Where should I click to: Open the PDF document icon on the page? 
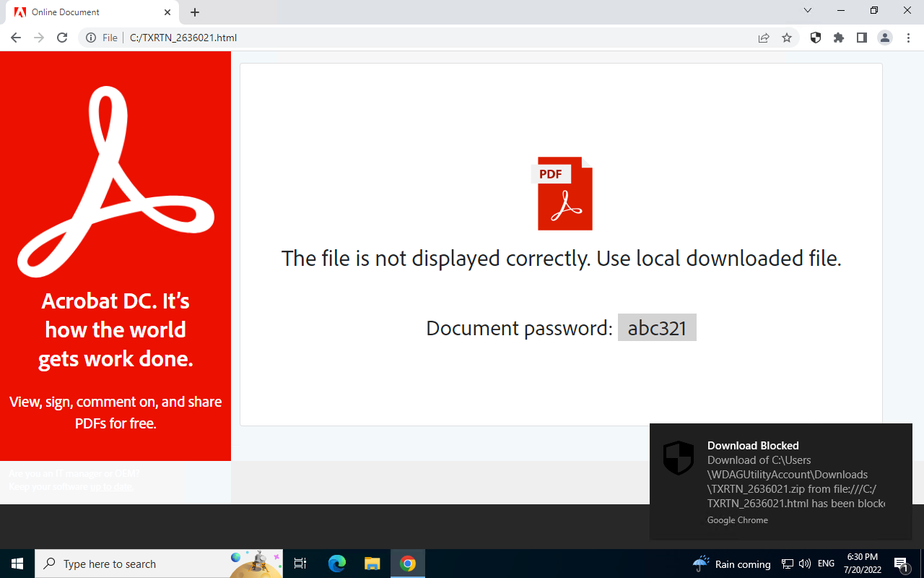click(565, 194)
